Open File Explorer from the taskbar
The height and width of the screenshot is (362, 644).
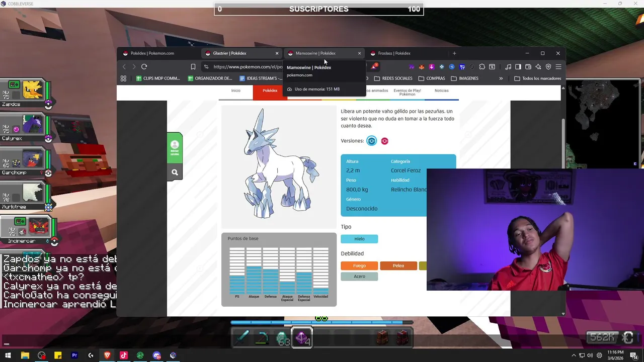pos(25,355)
